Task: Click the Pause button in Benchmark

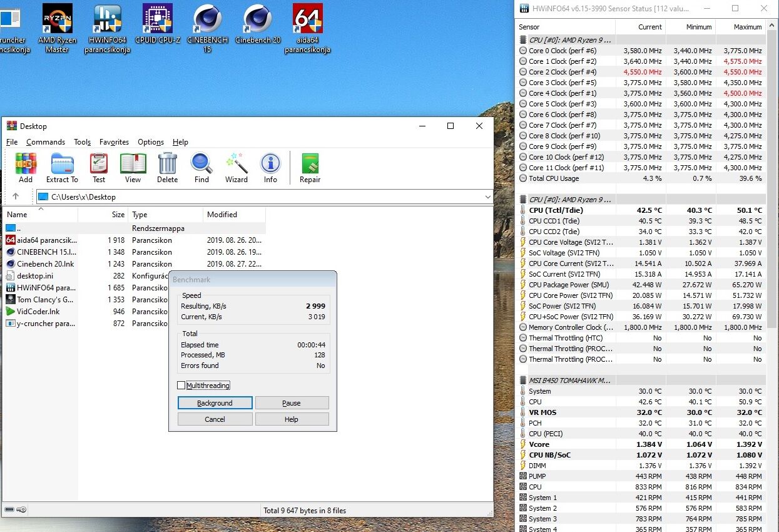Action: point(292,403)
